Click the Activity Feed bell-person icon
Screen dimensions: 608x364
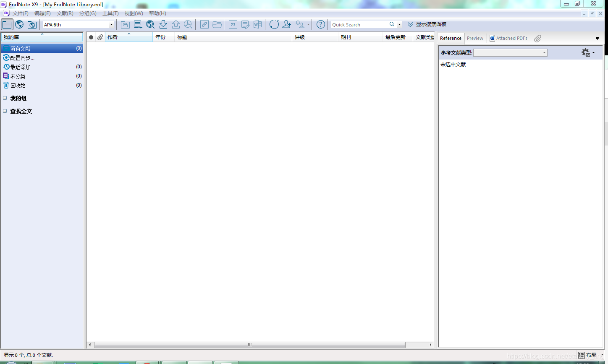pyautogui.click(x=300, y=24)
